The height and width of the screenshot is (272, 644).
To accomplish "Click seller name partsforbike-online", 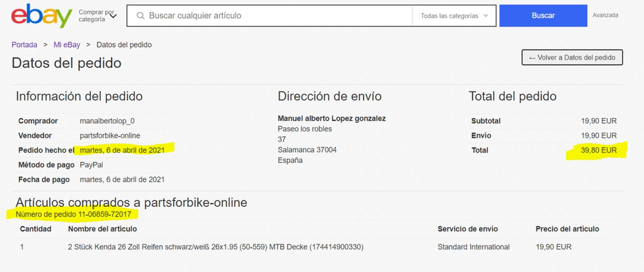I will [x=110, y=135].
